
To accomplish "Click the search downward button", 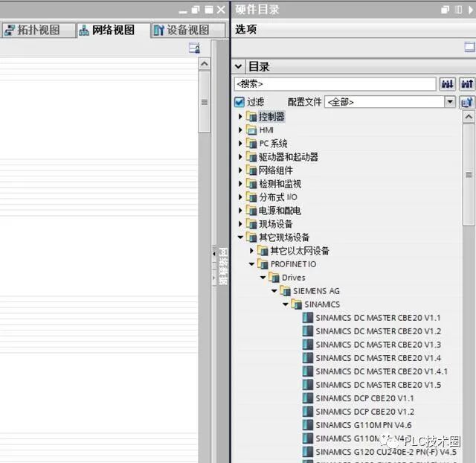I will pos(448,84).
